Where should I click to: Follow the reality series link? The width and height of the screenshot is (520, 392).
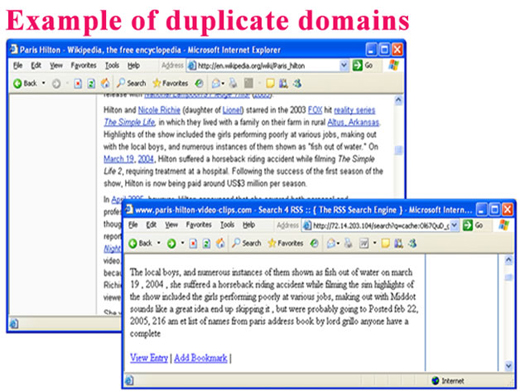(354, 110)
